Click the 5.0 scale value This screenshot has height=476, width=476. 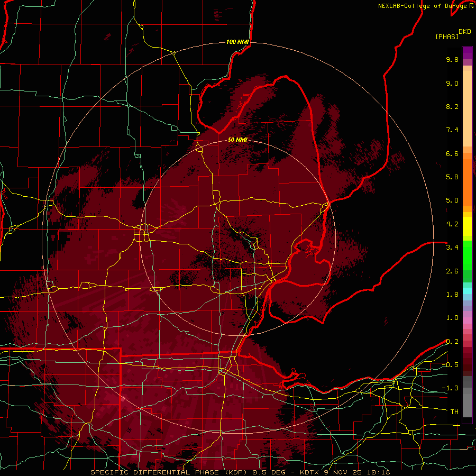pyautogui.click(x=452, y=200)
